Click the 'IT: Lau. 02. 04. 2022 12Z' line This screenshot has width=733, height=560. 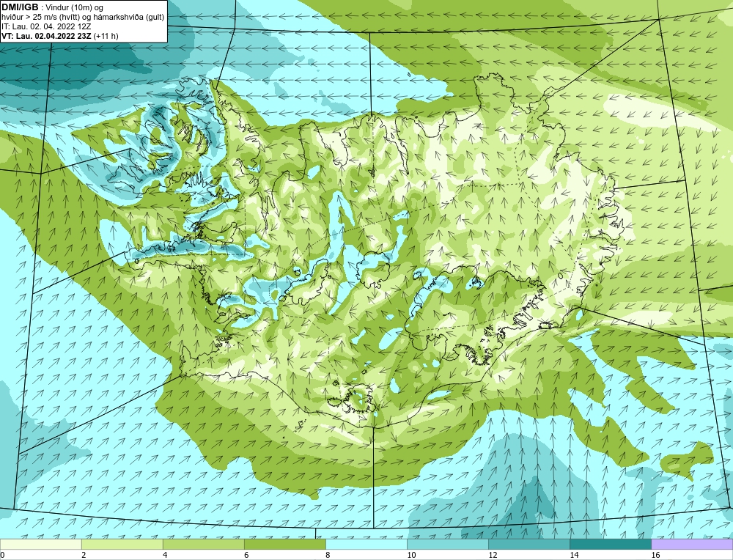[46, 26]
